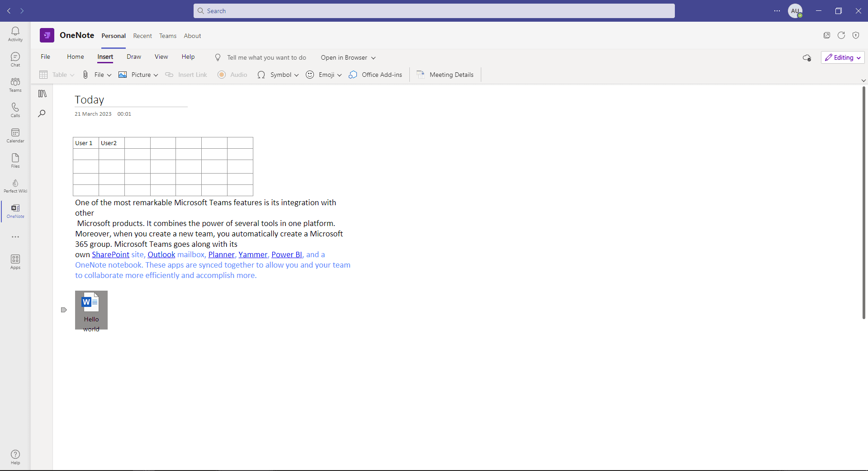
Task: Open the Help ribbon tab
Action: point(188,57)
